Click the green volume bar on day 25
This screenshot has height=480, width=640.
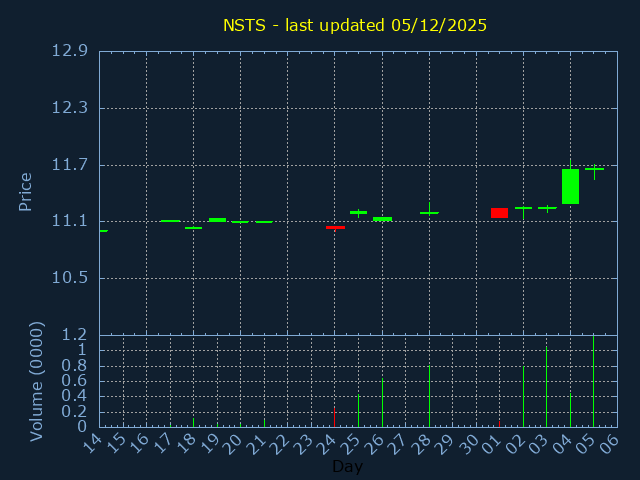coord(358,410)
